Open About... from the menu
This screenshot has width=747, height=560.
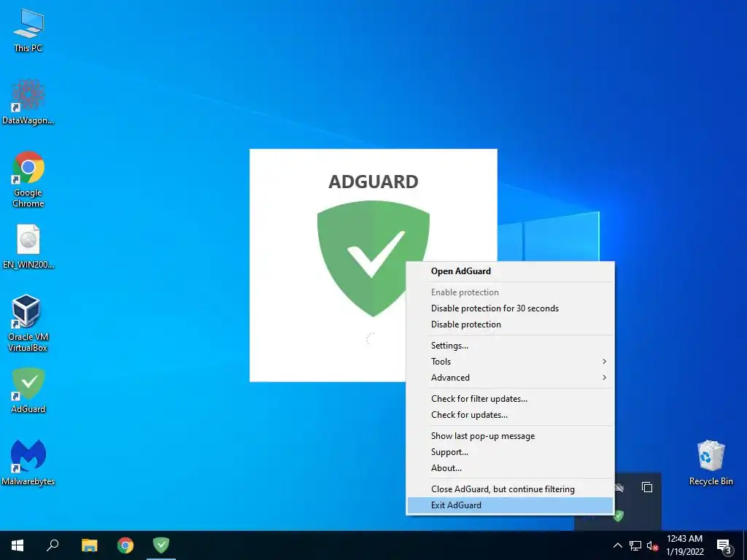coord(510,468)
